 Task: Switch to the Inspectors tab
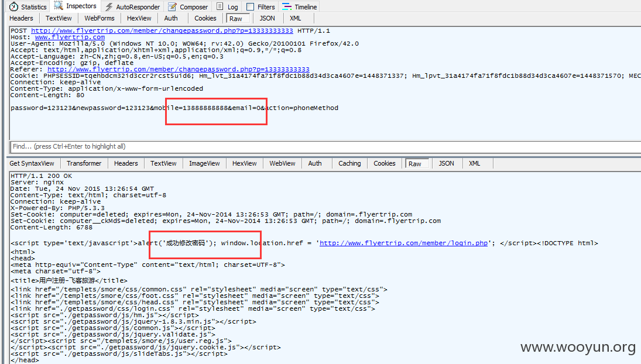point(75,6)
